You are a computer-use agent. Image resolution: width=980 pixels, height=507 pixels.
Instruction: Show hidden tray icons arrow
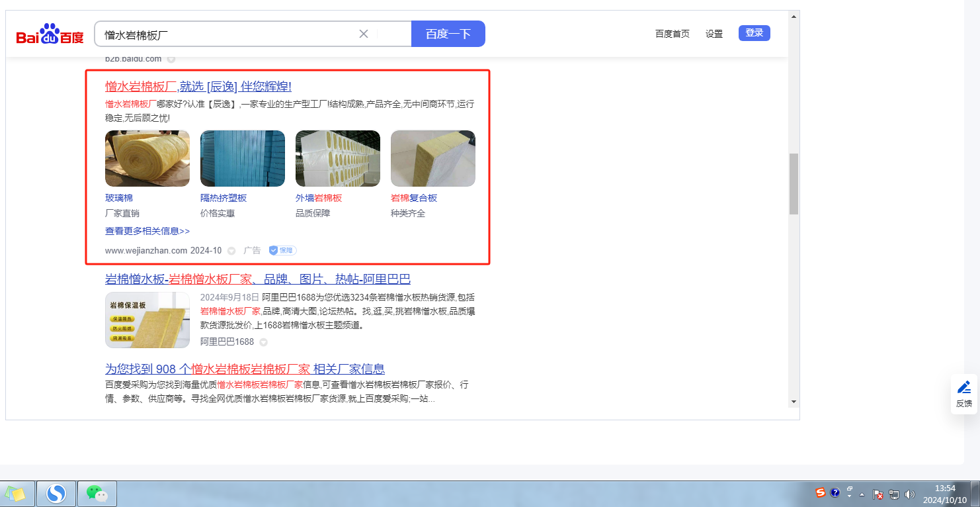[862, 494]
